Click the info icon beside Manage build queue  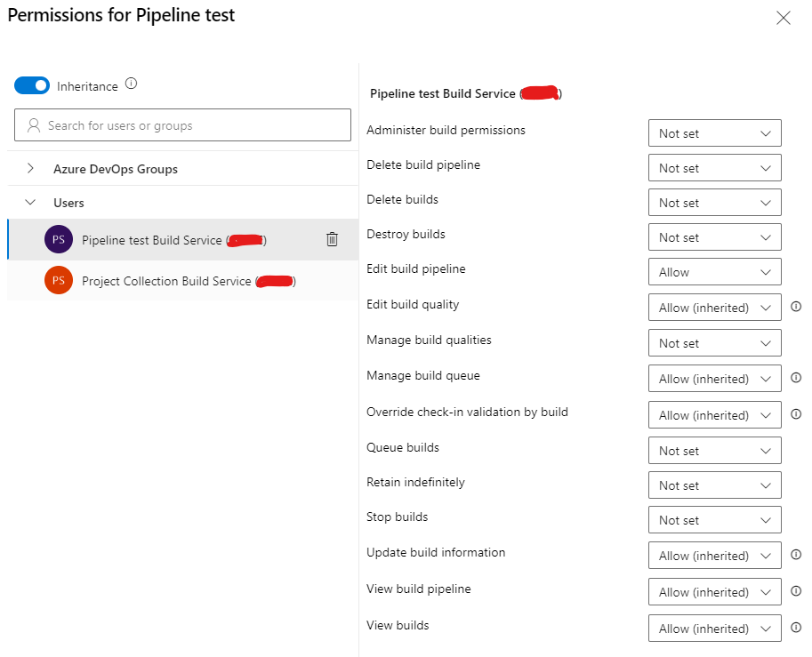(794, 378)
